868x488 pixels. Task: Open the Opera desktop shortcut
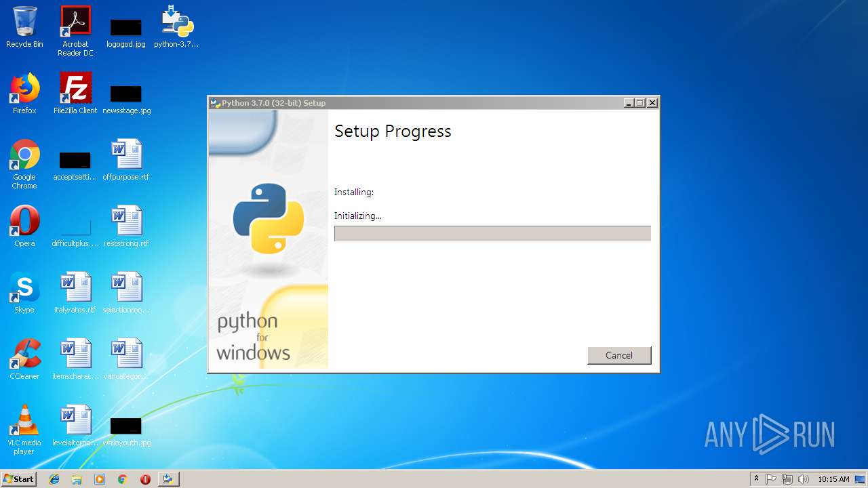point(24,226)
